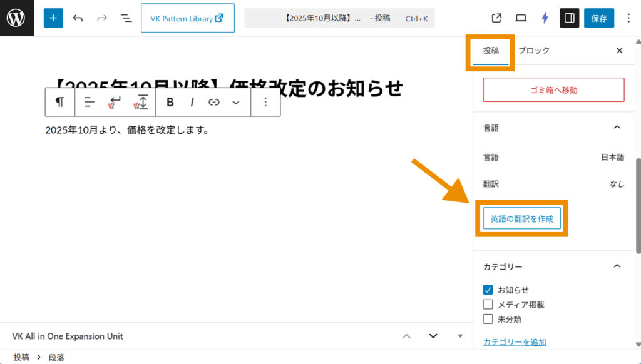The width and height of the screenshot is (641, 364).
Task: Collapse the カテゴリー panel section
Action: click(x=617, y=266)
